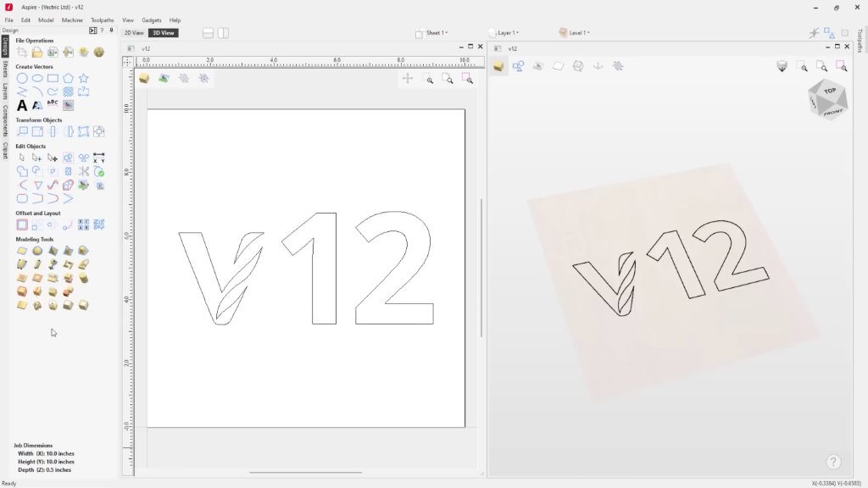
Task: Select the Draw Star tool
Action: pos(83,78)
